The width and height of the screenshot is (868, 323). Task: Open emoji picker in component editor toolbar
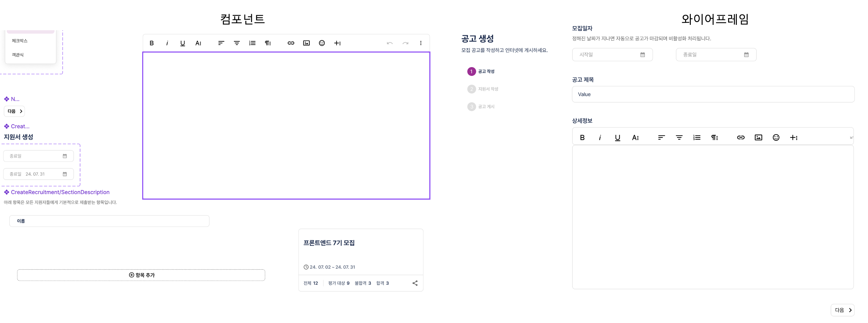tap(322, 43)
